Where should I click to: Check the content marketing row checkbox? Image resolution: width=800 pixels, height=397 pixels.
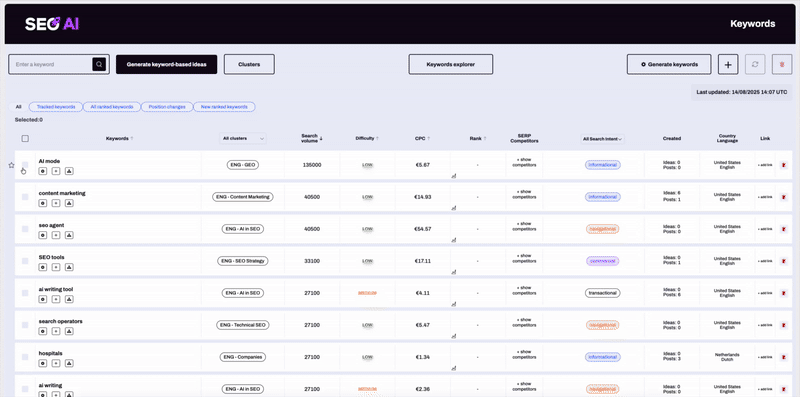(25, 196)
